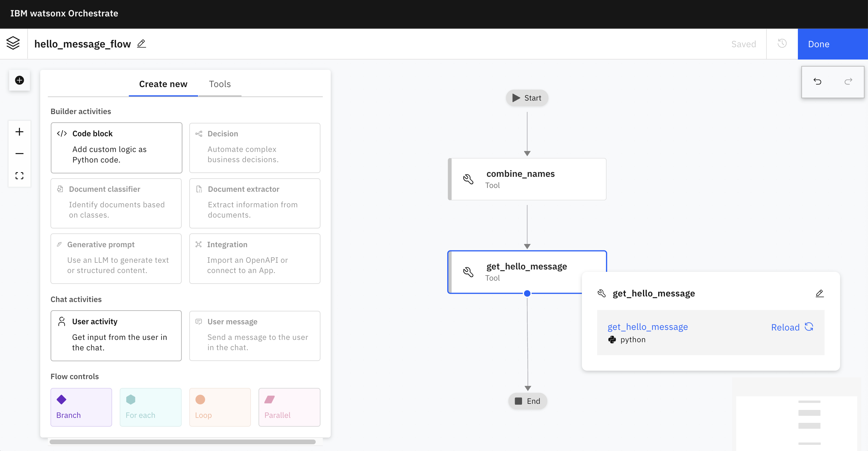The image size is (868, 451).
Task: Edit get_hello_message in the details popup
Action: point(820,293)
